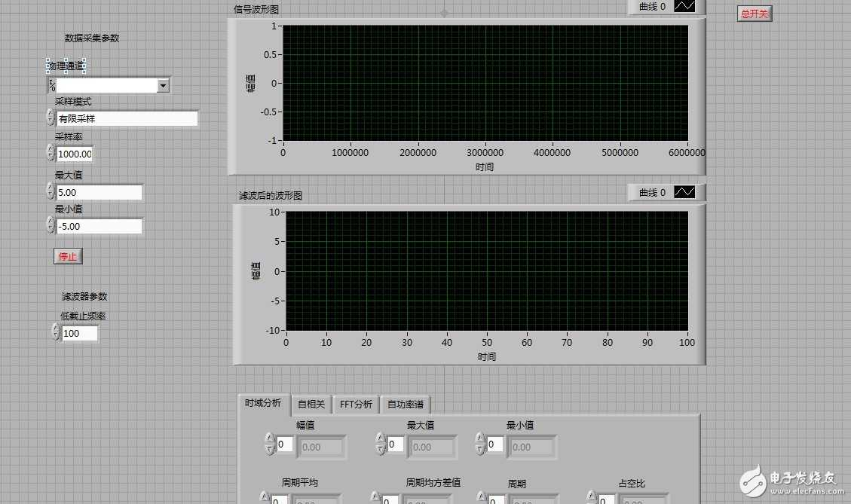Switch to the 自相关 tab
Image resolution: width=851 pixels, height=504 pixels.
[x=311, y=404]
